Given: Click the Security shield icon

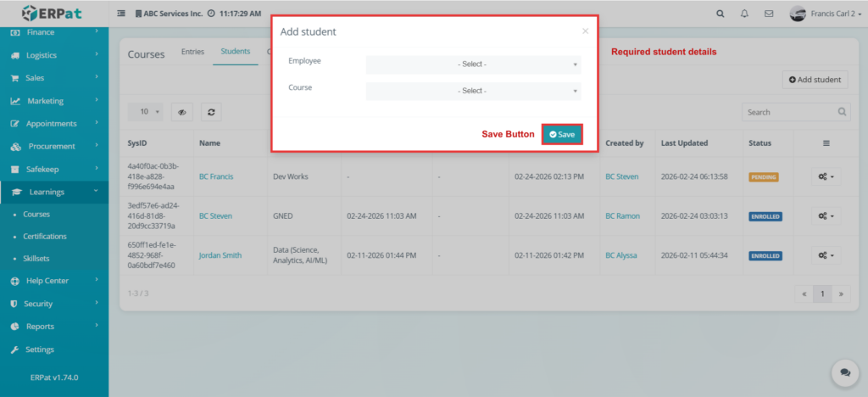Looking at the screenshot, I should coord(14,304).
